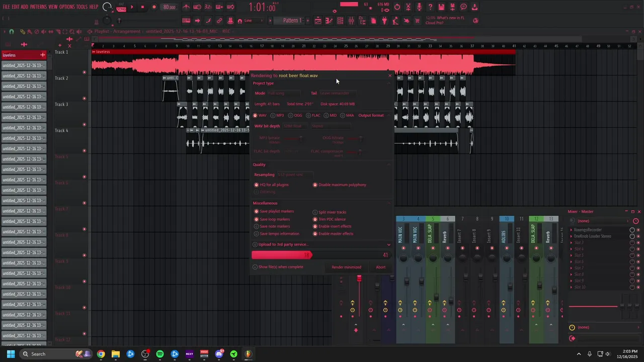Open the Resampling dropdown
Viewport: 644px width, 362px height.
295,175
